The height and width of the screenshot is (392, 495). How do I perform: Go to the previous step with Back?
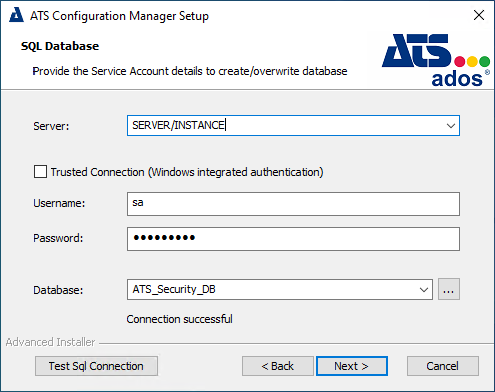(278, 366)
